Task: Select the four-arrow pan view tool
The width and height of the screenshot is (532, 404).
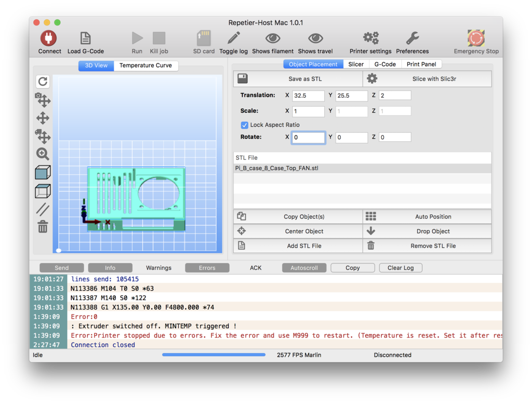Action: pos(43,118)
